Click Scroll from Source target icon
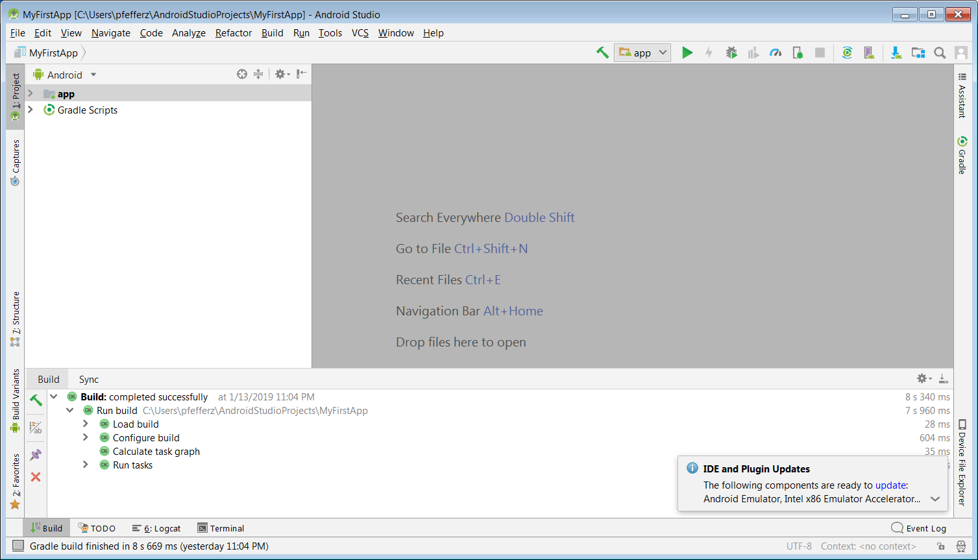This screenshot has height=560, width=978. click(242, 74)
